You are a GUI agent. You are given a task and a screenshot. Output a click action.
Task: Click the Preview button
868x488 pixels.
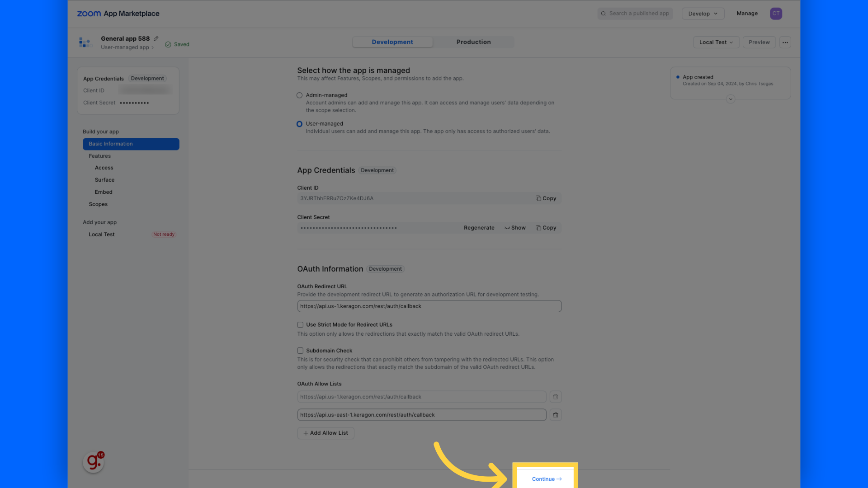click(759, 42)
